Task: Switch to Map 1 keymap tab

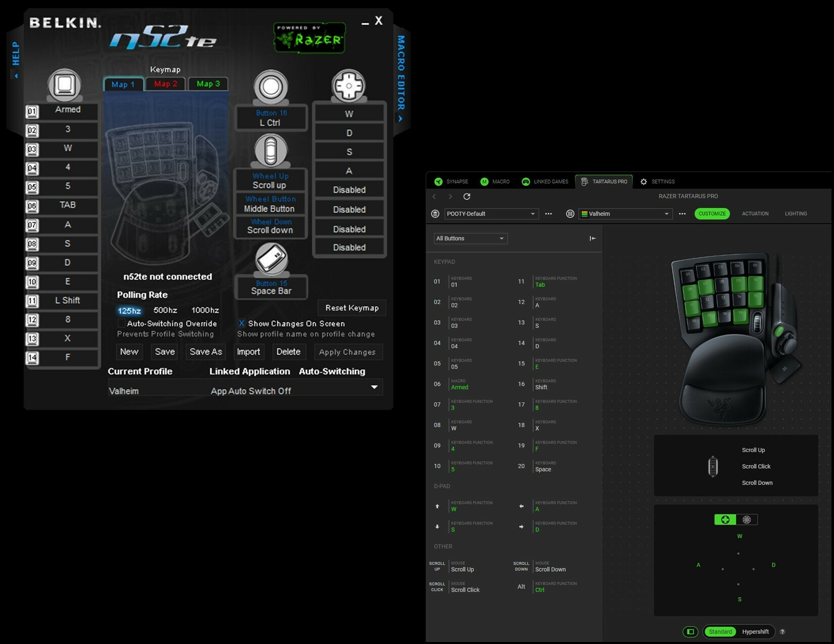Action: pos(123,84)
